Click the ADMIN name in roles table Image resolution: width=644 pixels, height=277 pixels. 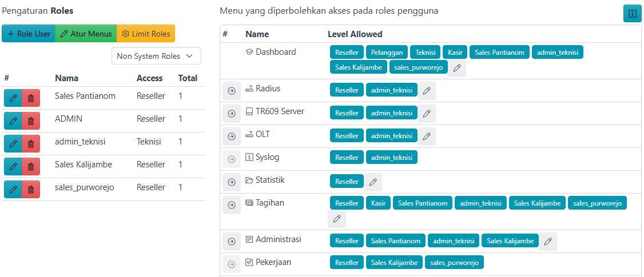(x=69, y=119)
